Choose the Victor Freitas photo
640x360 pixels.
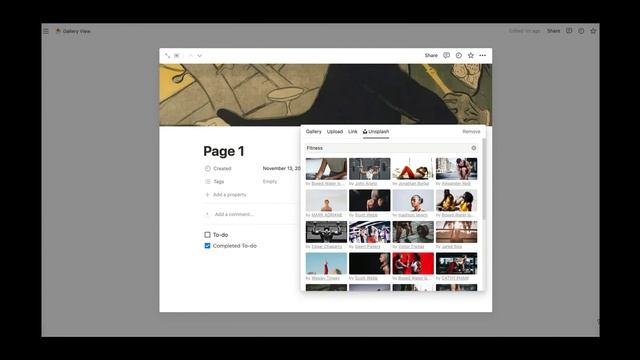click(x=413, y=232)
